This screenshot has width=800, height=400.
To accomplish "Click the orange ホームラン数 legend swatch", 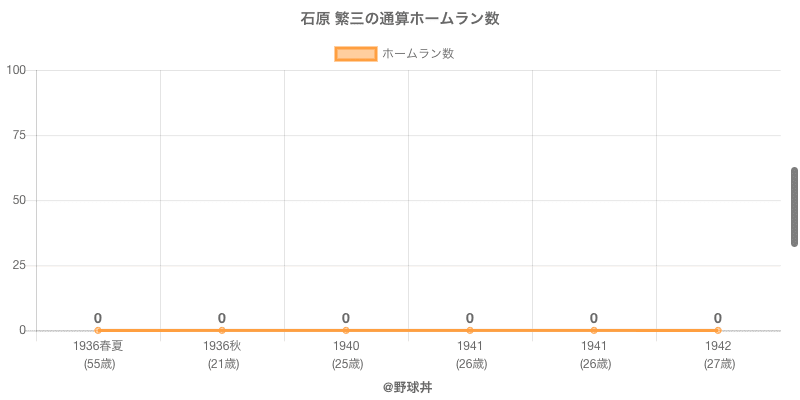I will pos(355,54).
